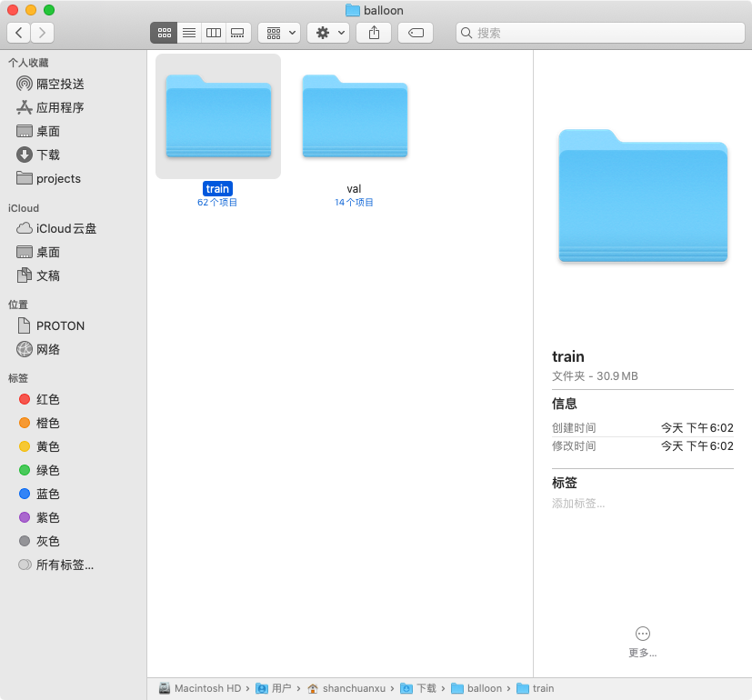Switch to column view mode

point(214,33)
